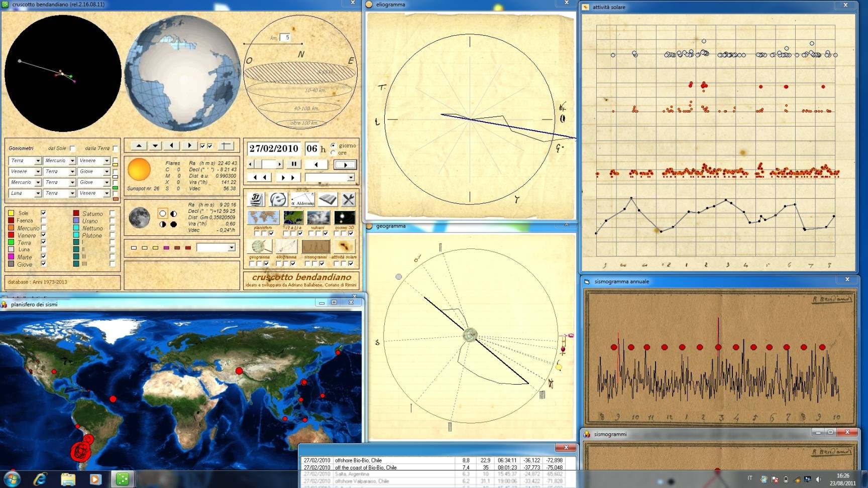Open the planisfero world map thumbnail
868x488 pixels.
(263, 218)
